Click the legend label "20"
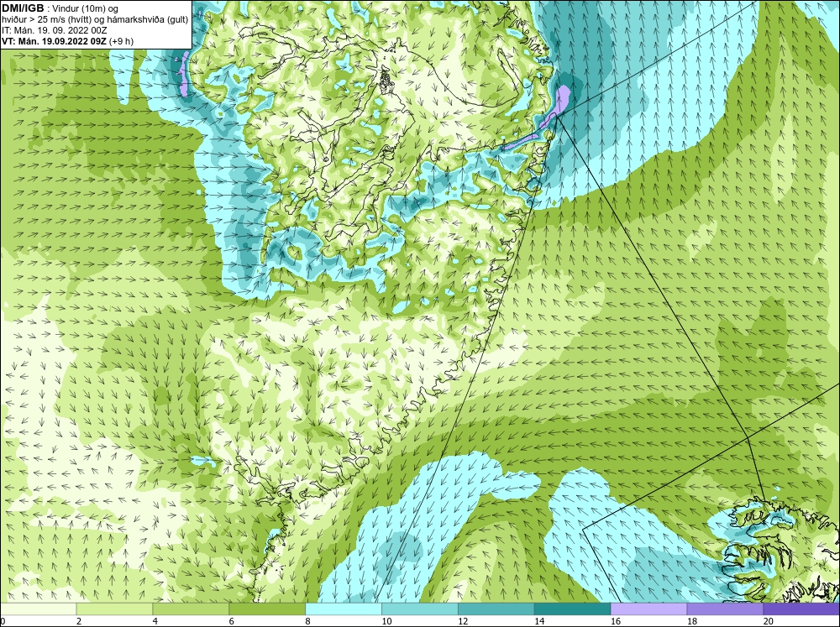This screenshot has height=627, width=840. 769,621
